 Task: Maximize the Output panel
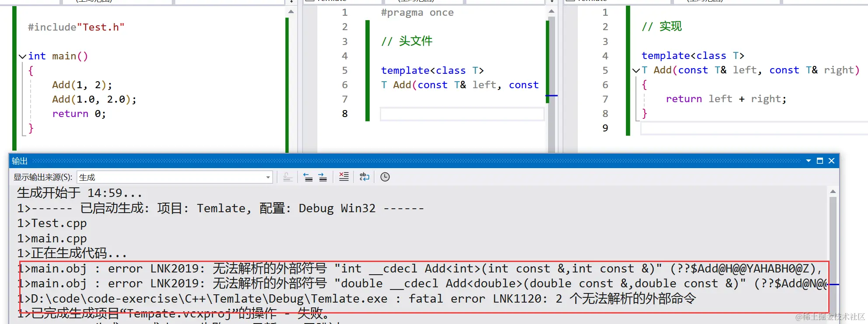[x=820, y=161]
